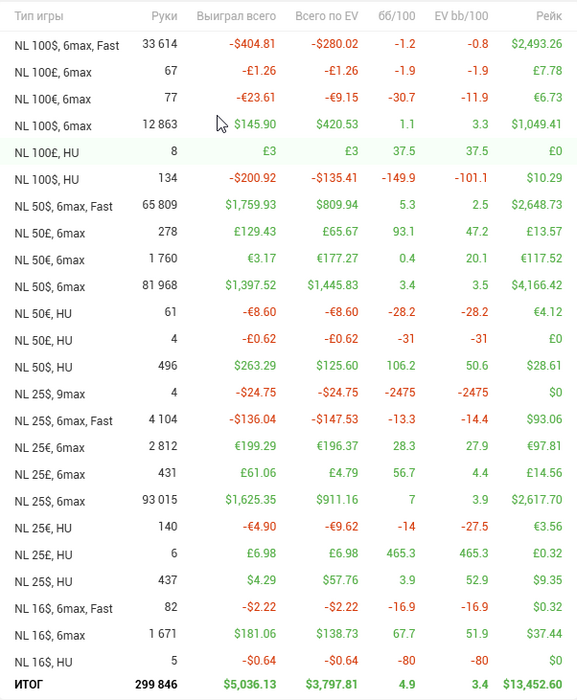This screenshot has width=577, height=700.
Task: Click the 81 968 hands cell
Action: pos(160,285)
